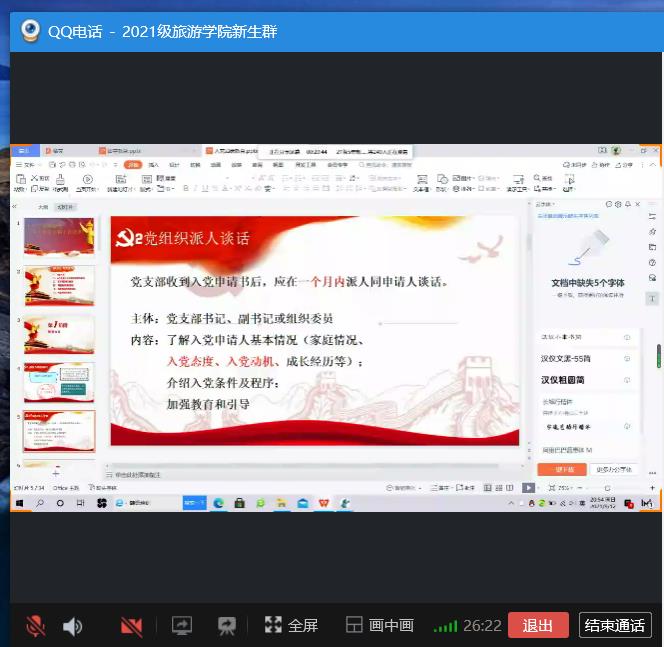This screenshot has width=664, height=647.
Task: Enter full screen with 全屏
Action: pyautogui.click(x=291, y=626)
